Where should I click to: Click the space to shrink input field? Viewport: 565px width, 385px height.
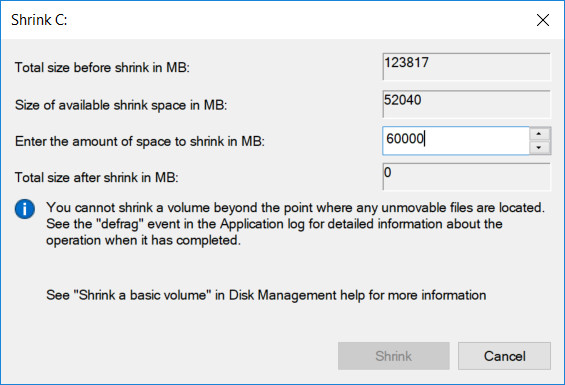click(x=456, y=141)
